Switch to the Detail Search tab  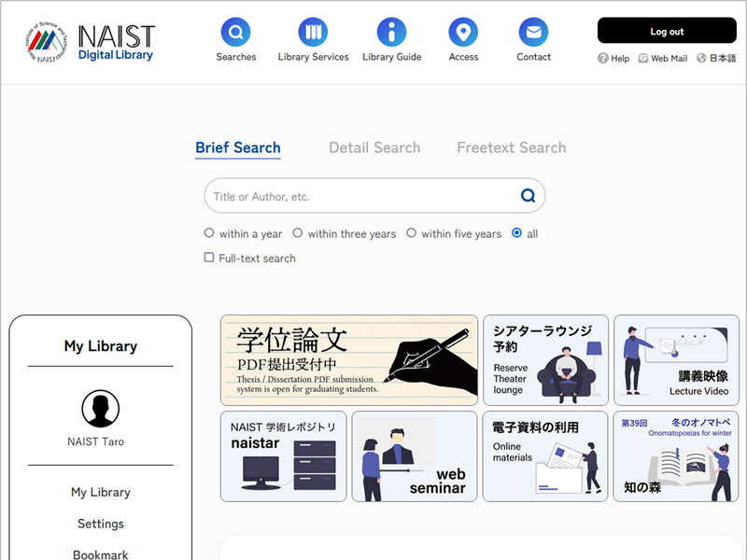(374, 147)
